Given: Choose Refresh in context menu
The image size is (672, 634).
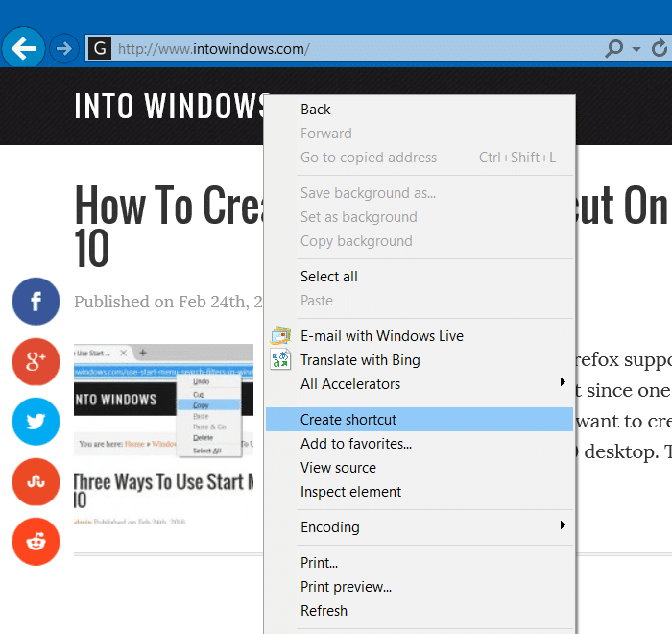Looking at the screenshot, I should pos(420,611).
